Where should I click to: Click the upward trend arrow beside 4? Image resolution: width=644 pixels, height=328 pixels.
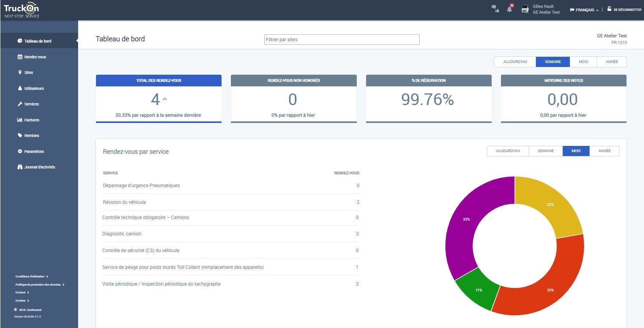point(165,99)
